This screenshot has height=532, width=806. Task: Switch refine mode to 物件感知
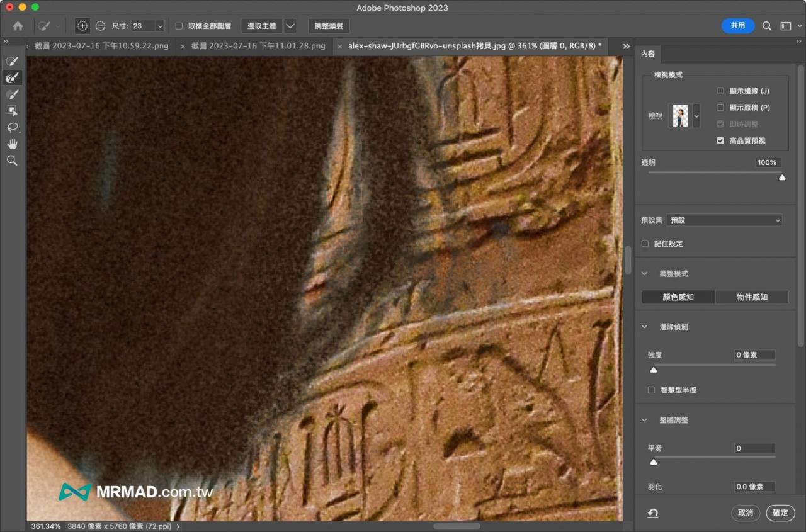[x=752, y=297]
